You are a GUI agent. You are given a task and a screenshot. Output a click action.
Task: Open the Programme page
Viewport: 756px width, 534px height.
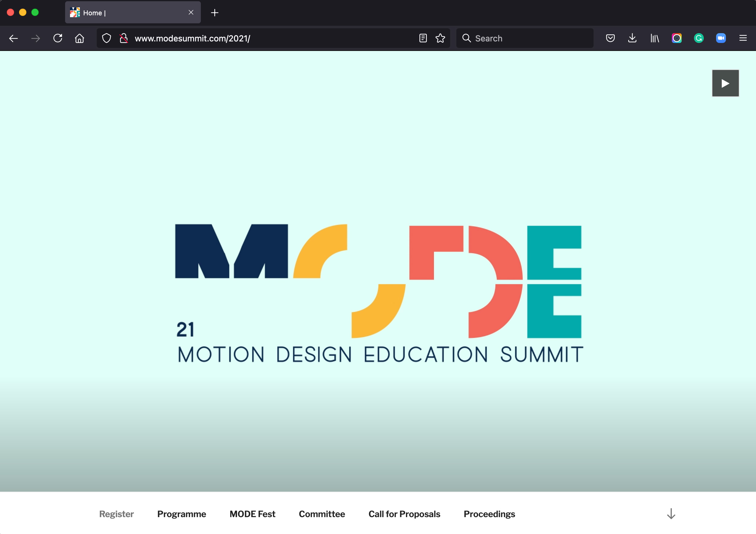181,514
